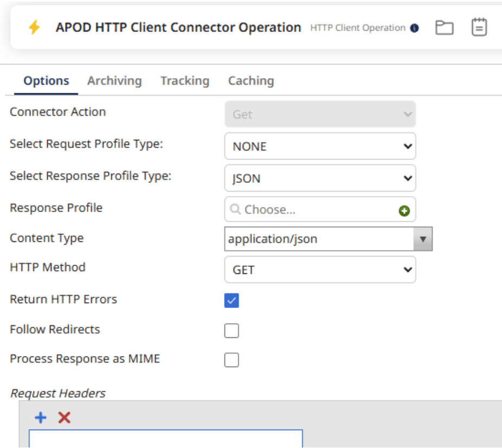This screenshot has height=448, width=502.
Task: Click the Content Type combo box arrow
Action: click(423, 239)
